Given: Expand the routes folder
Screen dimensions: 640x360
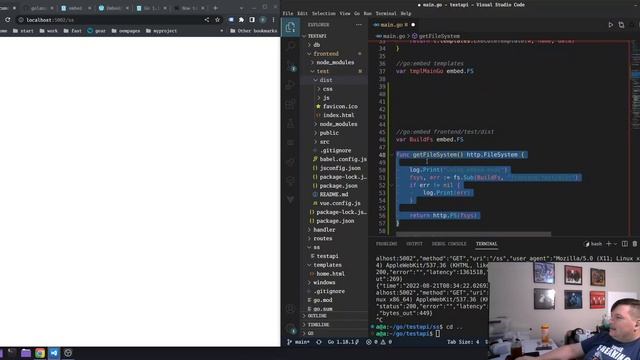Looking at the screenshot, I should (322, 238).
